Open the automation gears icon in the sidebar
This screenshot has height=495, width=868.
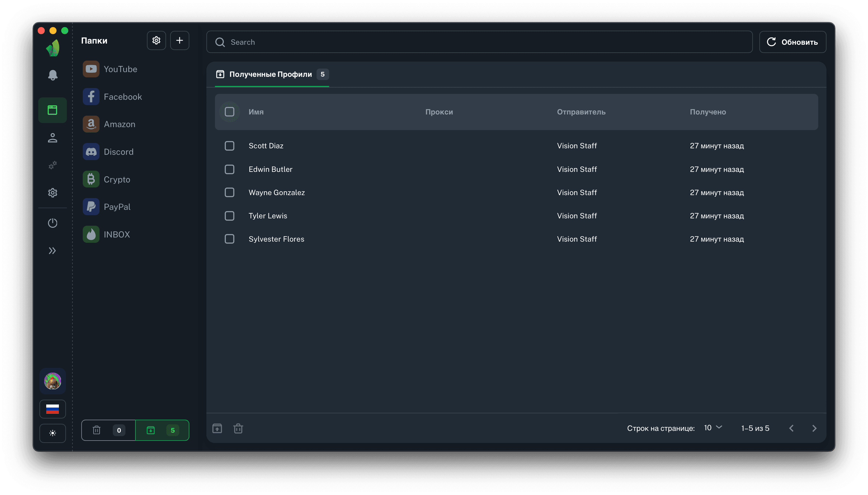pos(52,165)
